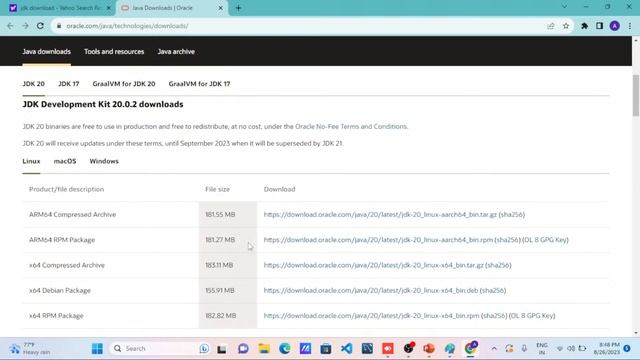Click the page vertical scrollbar thumb

[636, 95]
